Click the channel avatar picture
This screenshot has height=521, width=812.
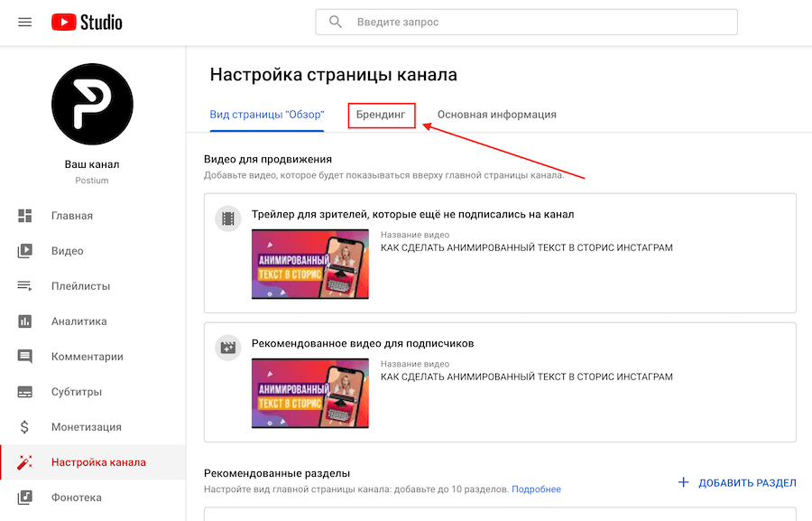click(92, 104)
